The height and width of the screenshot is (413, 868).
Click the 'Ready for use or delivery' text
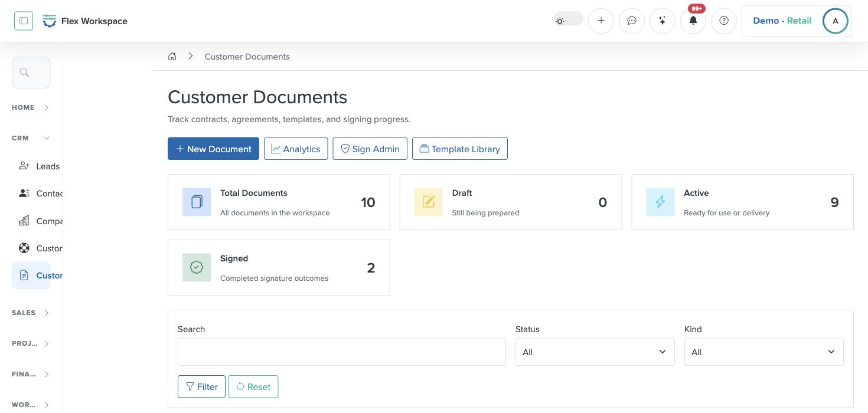click(726, 212)
